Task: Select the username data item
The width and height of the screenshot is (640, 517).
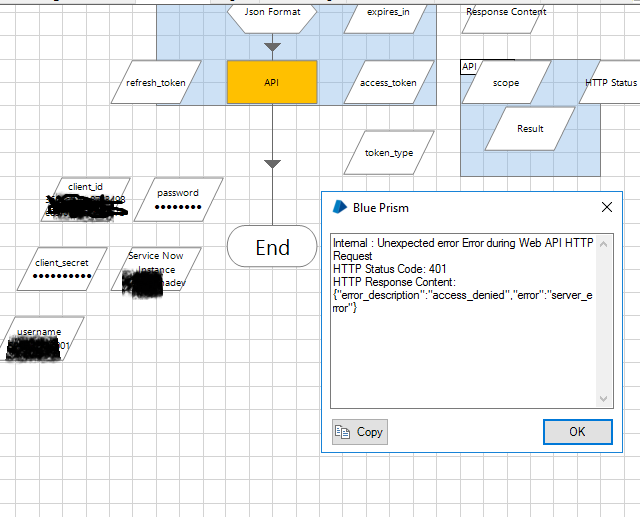Action: (x=41, y=339)
